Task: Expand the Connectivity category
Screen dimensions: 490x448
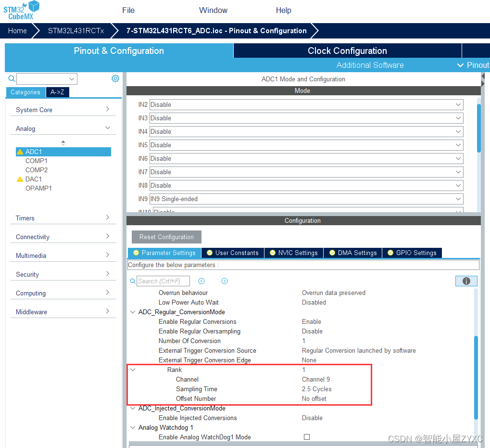Action: 108,236
